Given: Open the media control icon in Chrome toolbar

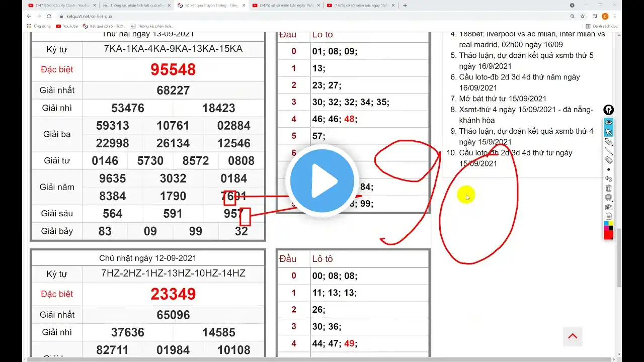Looking at the screenshot, I should coord(595,16).
